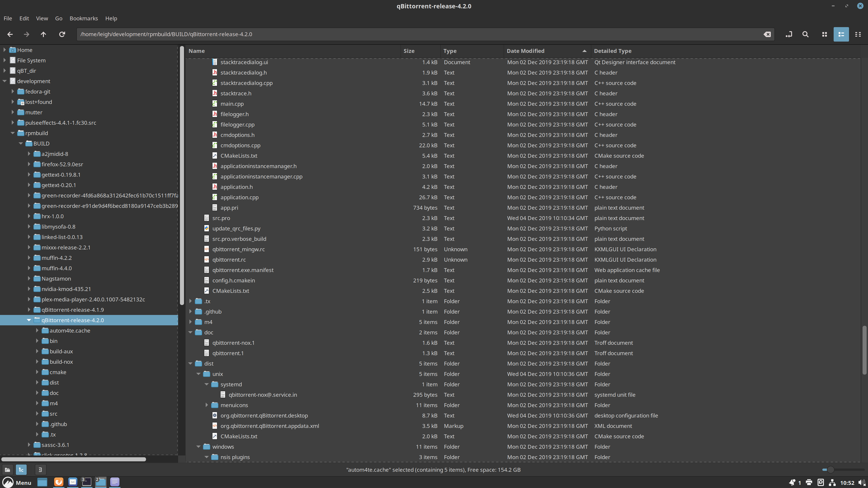
Task: Collapse the dist folder in file list
Action: pyautogui.click(x=191, y=363)
